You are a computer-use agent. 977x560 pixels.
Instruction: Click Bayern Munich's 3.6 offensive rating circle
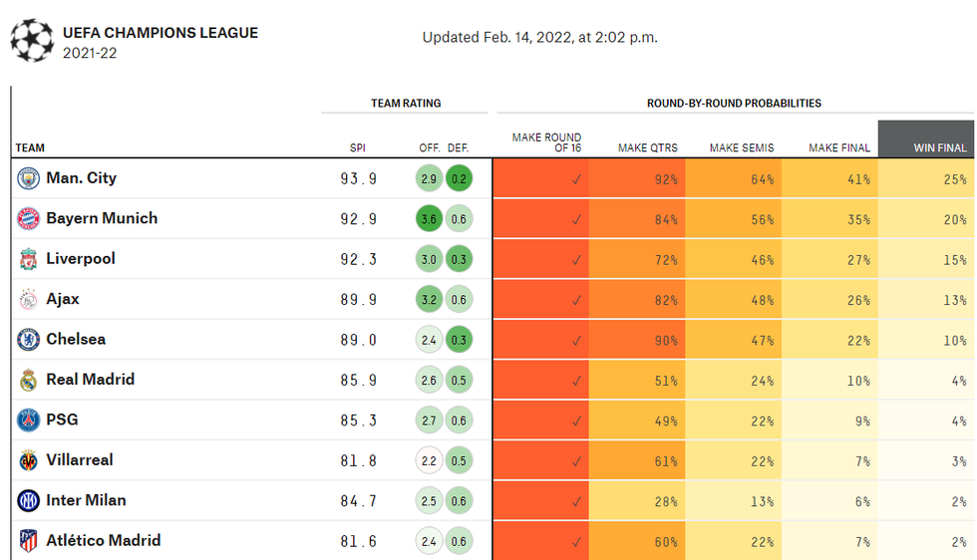pyautogui.click(x=430, y=219)
